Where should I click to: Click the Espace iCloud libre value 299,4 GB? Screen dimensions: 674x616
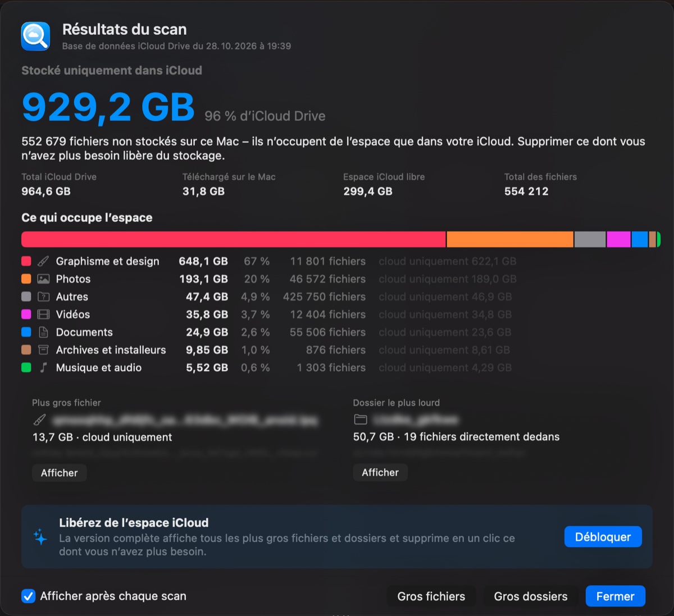click(368, 191)
